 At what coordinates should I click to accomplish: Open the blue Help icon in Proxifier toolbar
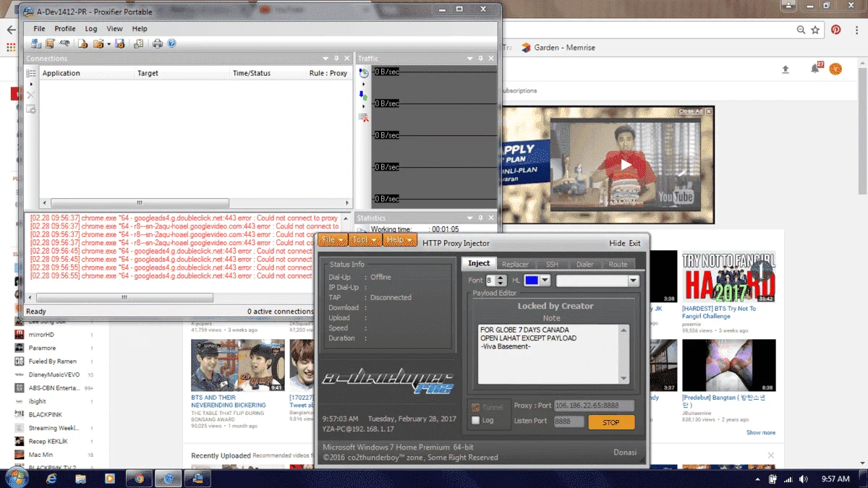tap(171, 43)
